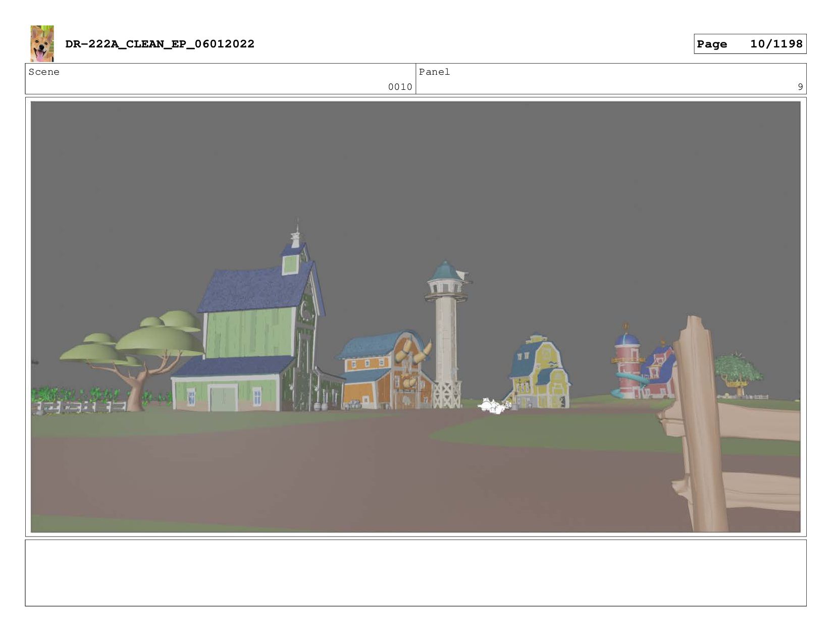
Task: Click the Page 10/1198 box
Action: [750, 44]
